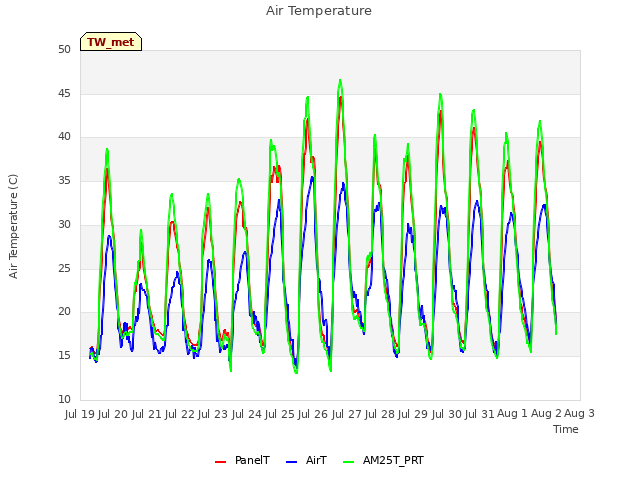
Task: Click the 30 y-axis tick label
Action: click(x=64, y=224)
